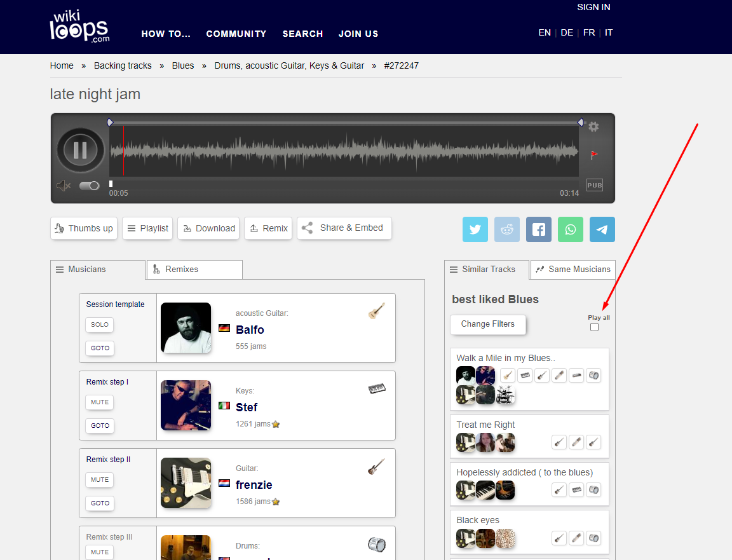732x560 pixels.
Task: Go to Session template track
Action: point(100,348)
